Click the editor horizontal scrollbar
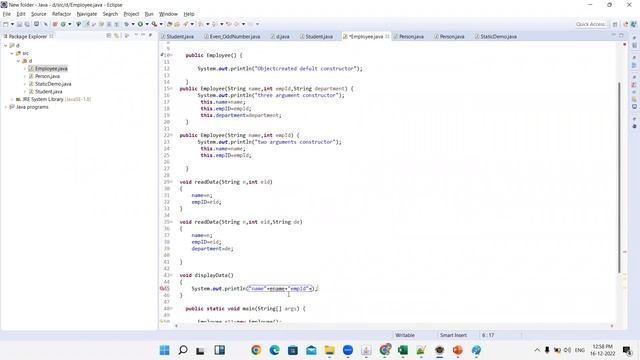 coord(394,326)
